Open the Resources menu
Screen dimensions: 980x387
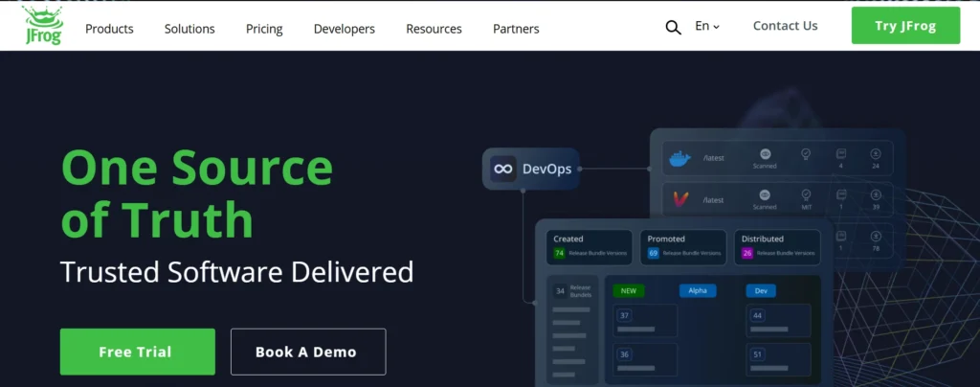[434, 29]
